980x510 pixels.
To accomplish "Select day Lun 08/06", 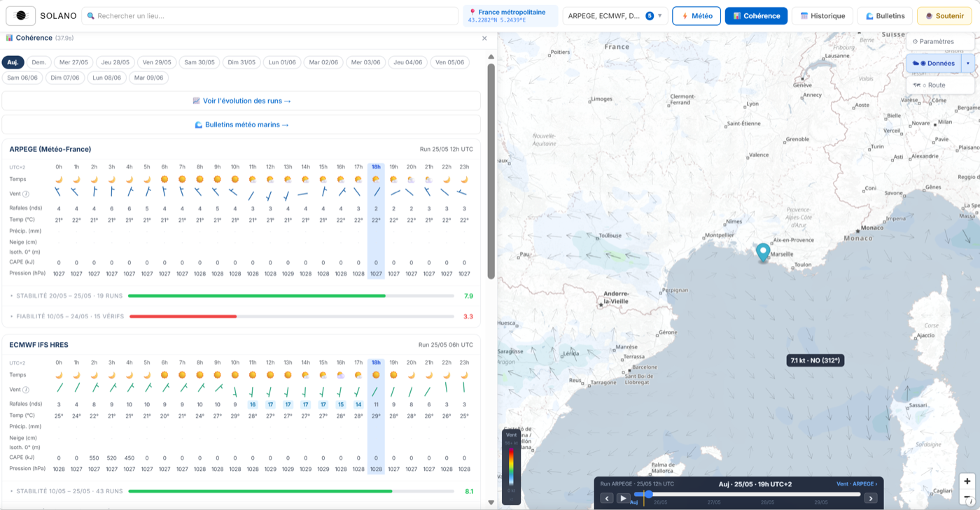I will click(106, 78).
